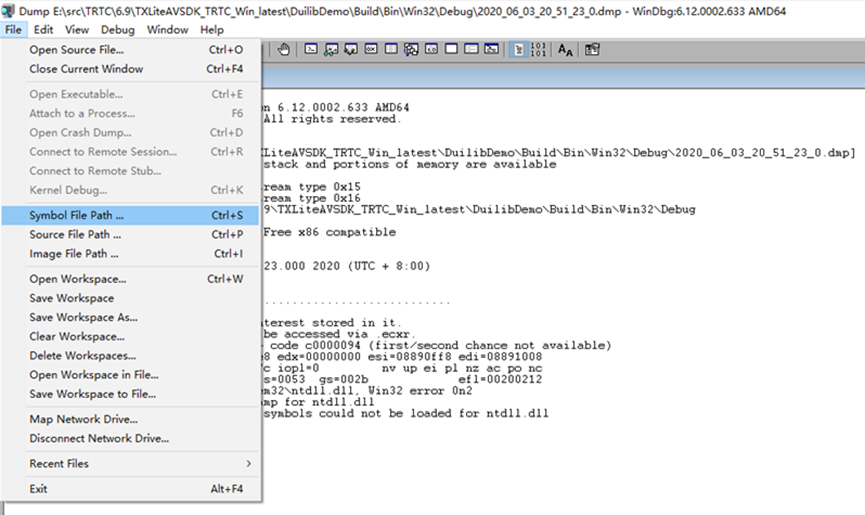Click 'All rights reserved.' output text
This screenshot has width=865, height=515.
point(333,119)
